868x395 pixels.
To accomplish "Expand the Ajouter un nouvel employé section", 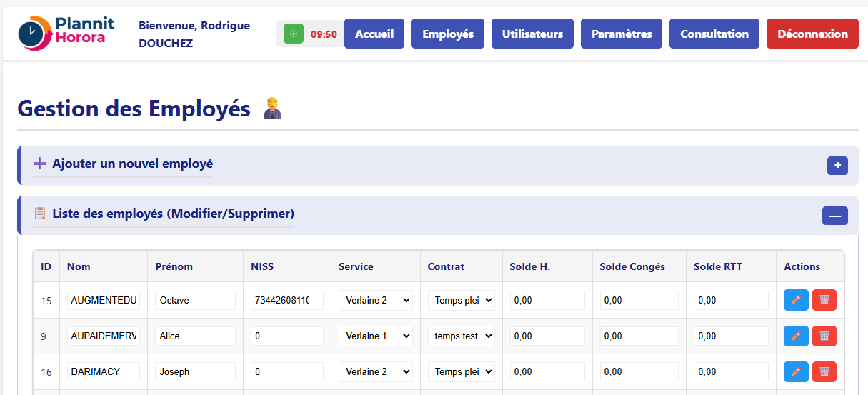I will (x=837, y=166).
